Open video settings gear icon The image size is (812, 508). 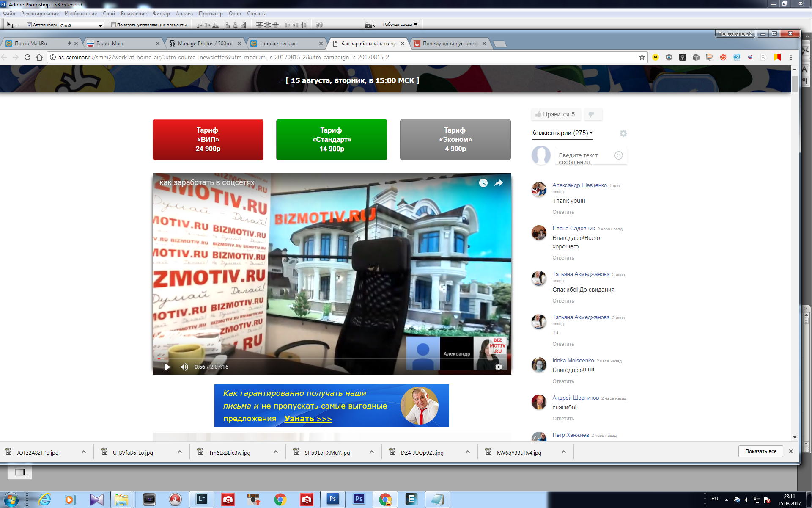coord(499,367)
